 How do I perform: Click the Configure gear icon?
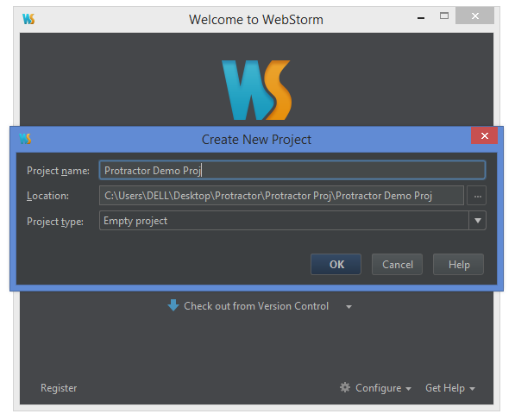pos(345,387)
